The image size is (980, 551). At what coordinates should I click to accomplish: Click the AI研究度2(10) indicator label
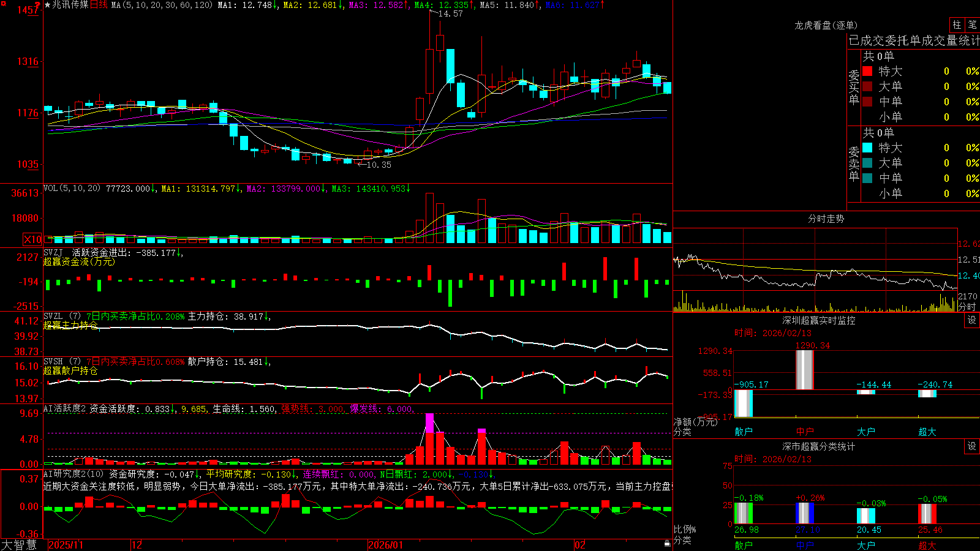[73, 474]
